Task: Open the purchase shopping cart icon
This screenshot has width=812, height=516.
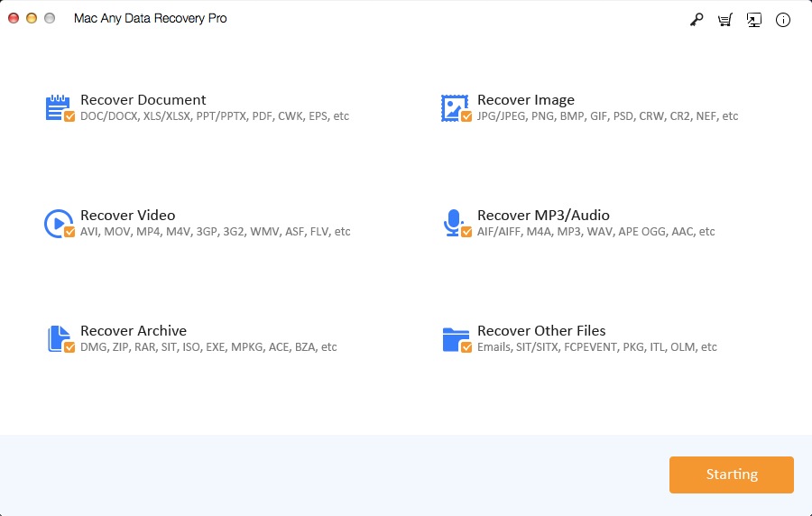Action: point(724,20)
